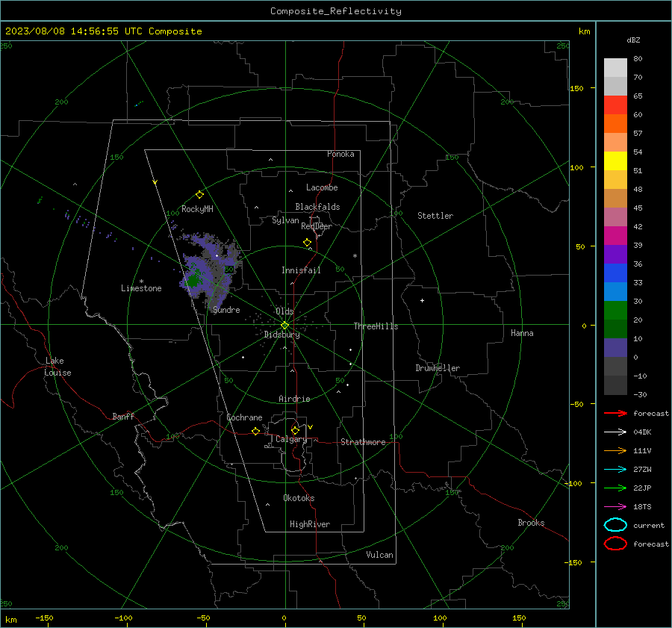Click the HighRiver label
Screen dimensions: 672x628
point(310,524)
